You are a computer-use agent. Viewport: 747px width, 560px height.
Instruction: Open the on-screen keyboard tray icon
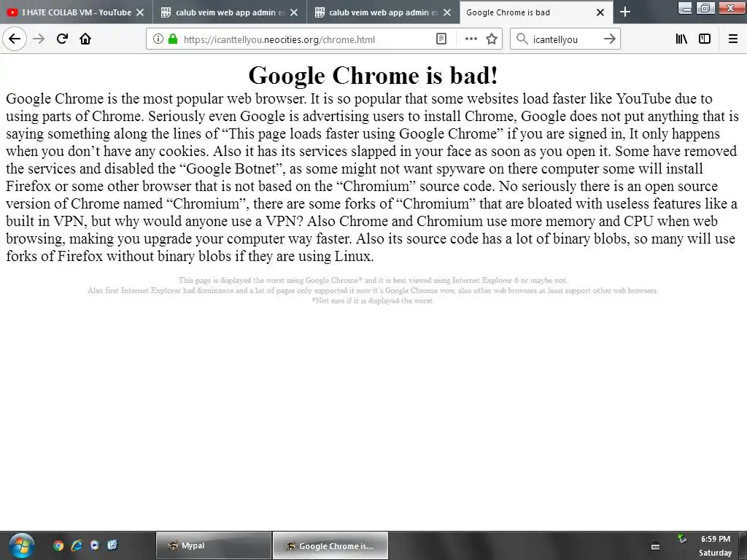click(656, 546)
